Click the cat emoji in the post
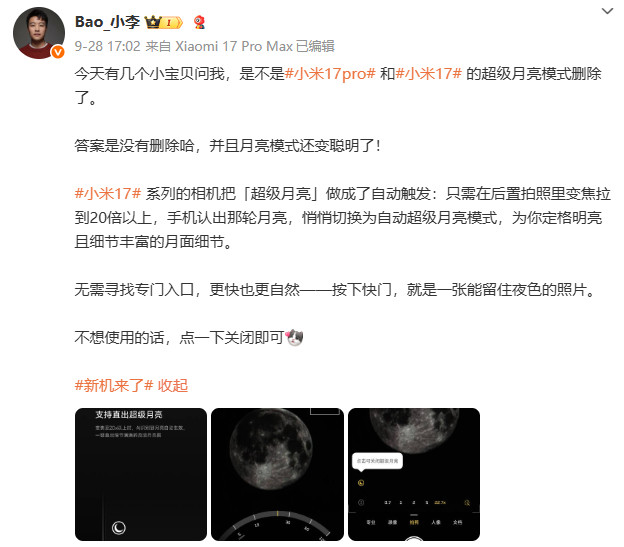 point(294,338)
